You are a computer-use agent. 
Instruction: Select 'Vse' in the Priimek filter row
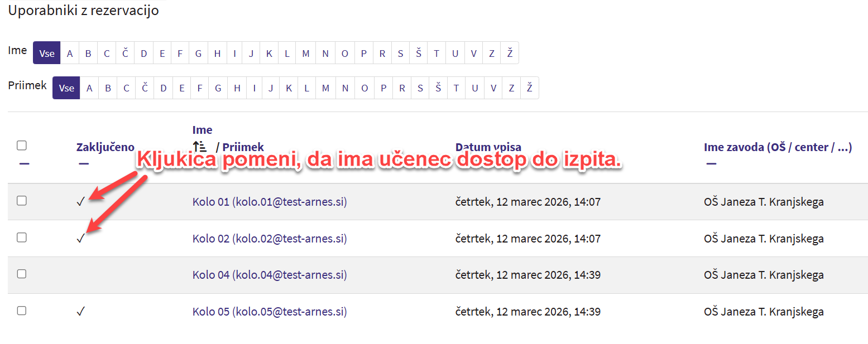[66, 88]
